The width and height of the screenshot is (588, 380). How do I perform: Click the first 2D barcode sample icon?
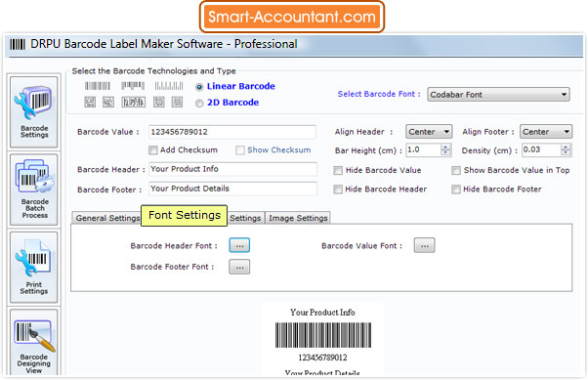90,102
